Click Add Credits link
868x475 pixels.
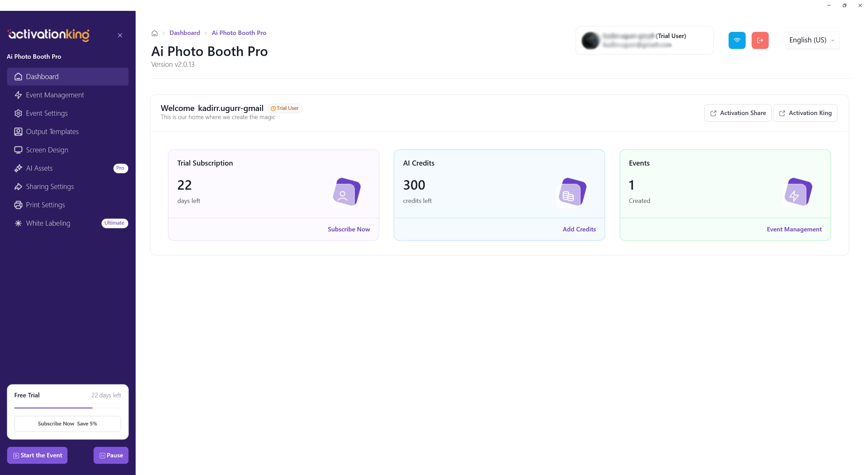point(579,229)
